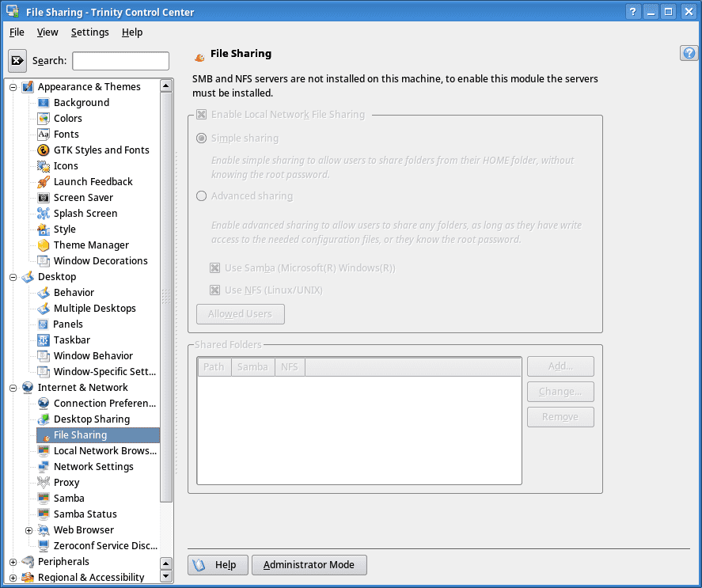This screenshot has width=702, height=588.
Task: Click the Desktop Behavior icon
Action: 44,293
